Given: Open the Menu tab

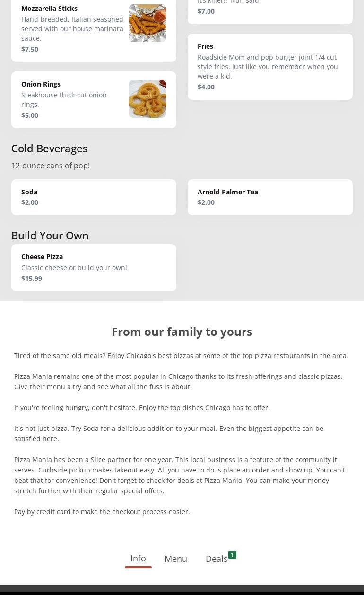Looking at the screenshot, I should pyautogui.click(x=176, y=559).
